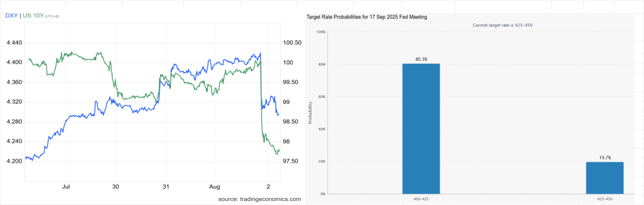The height and width of the screenshot is (205, 644).
Task: Click the UTC+8 timezone label
Action: (x=52, y=16)
